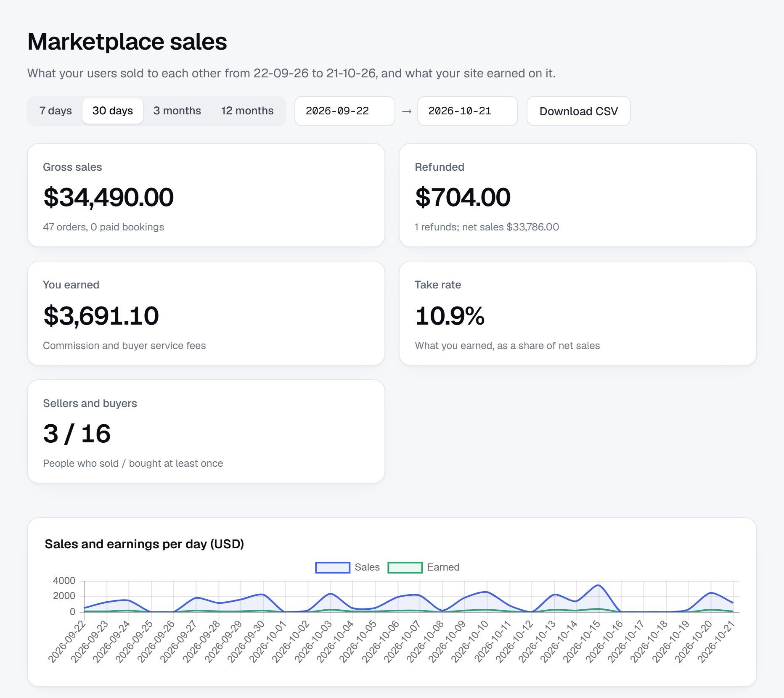Toggle the Sales series legend swatch

pyautogui.click(x=333, y=568)
